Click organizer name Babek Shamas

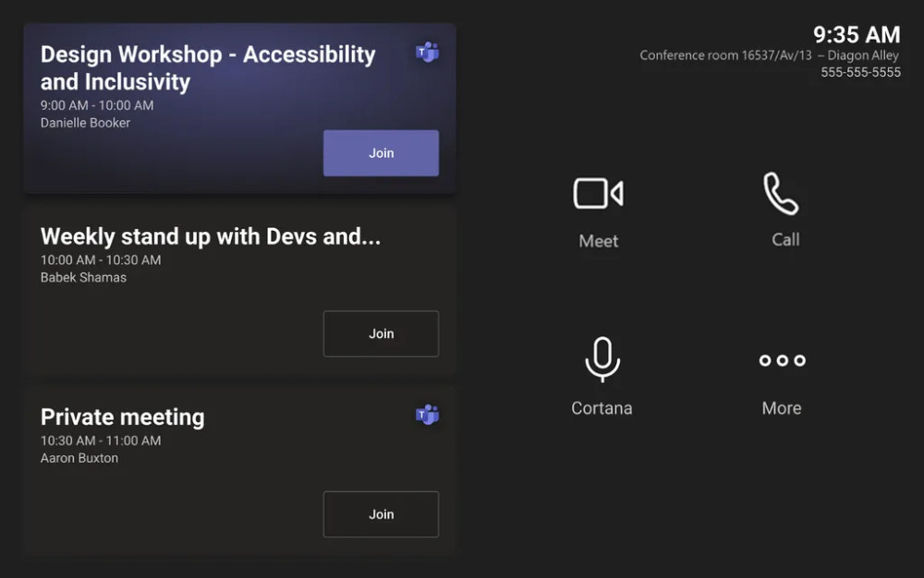point(83,278)
